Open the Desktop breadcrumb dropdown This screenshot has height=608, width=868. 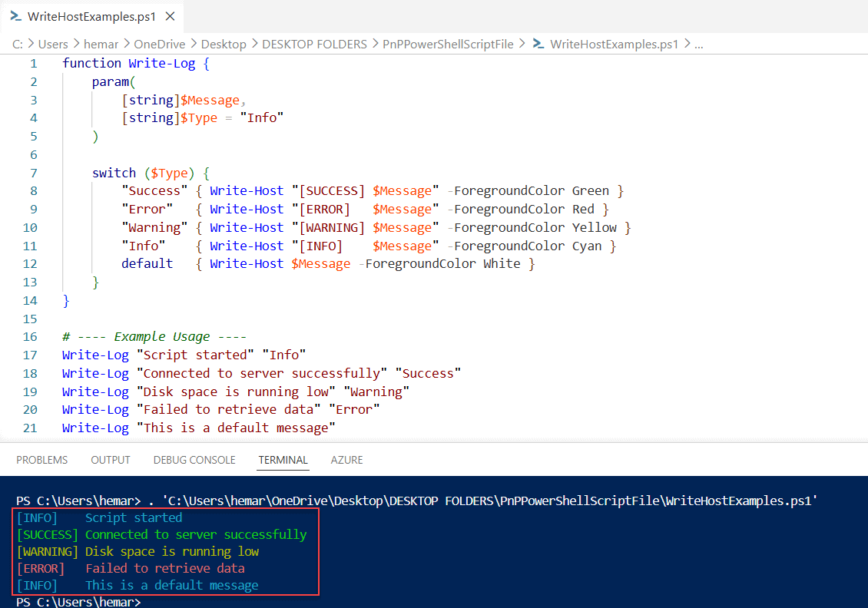[x=224, y=44]
